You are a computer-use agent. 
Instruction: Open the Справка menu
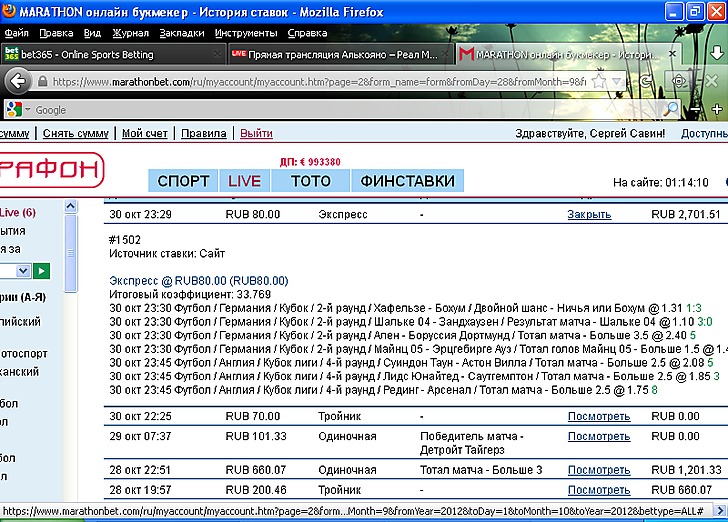(307, 33)
